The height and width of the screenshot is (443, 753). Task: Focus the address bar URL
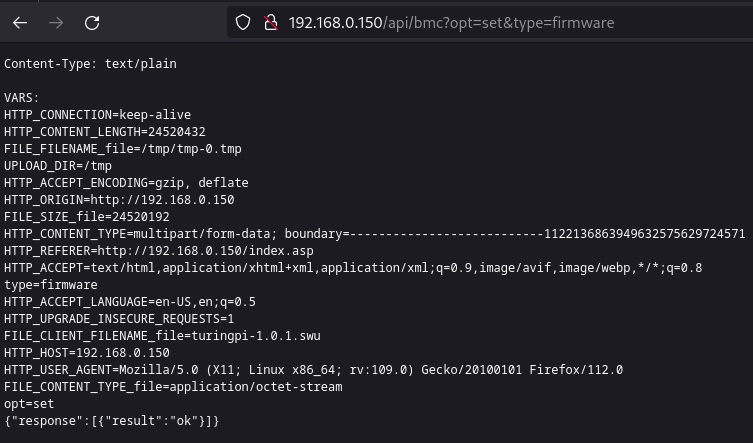(450, 22)
